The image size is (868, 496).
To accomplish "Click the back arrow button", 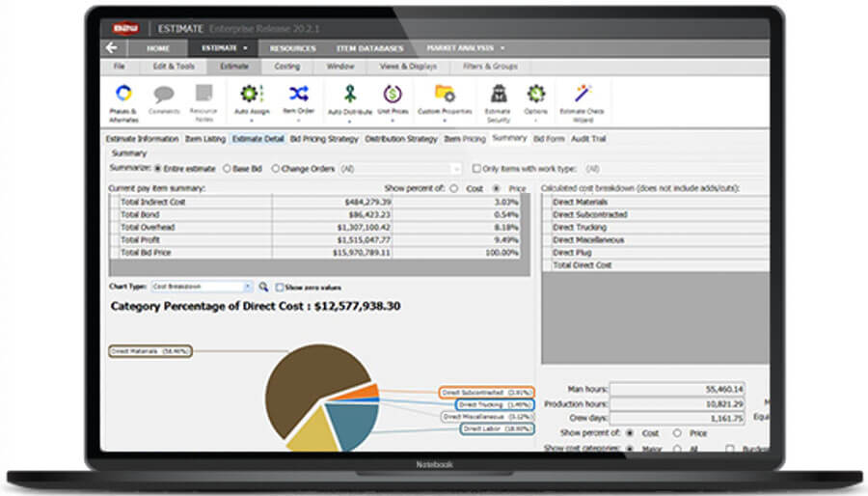I will (111, 47).
